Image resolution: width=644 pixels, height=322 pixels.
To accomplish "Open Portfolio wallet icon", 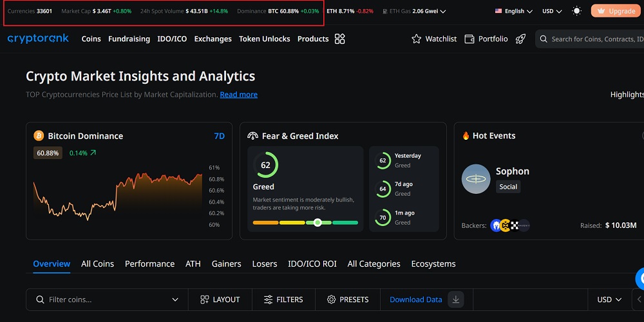I will [469, 39].
